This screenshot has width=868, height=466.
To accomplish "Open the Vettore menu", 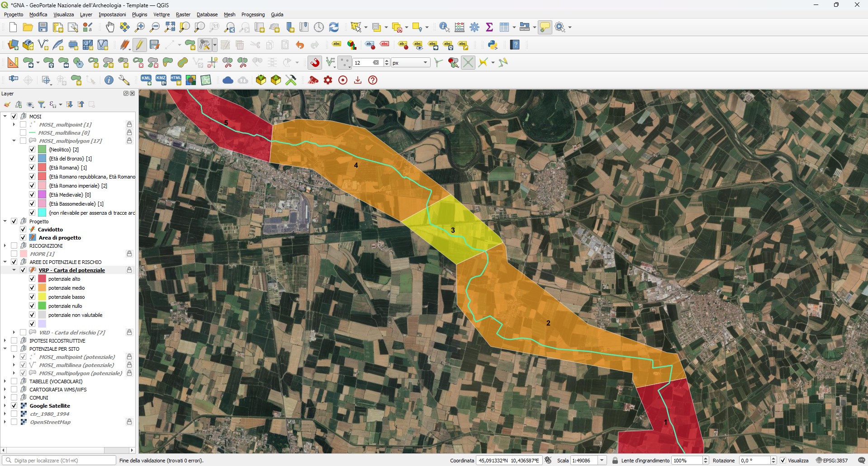I will (x=161, y=14).
